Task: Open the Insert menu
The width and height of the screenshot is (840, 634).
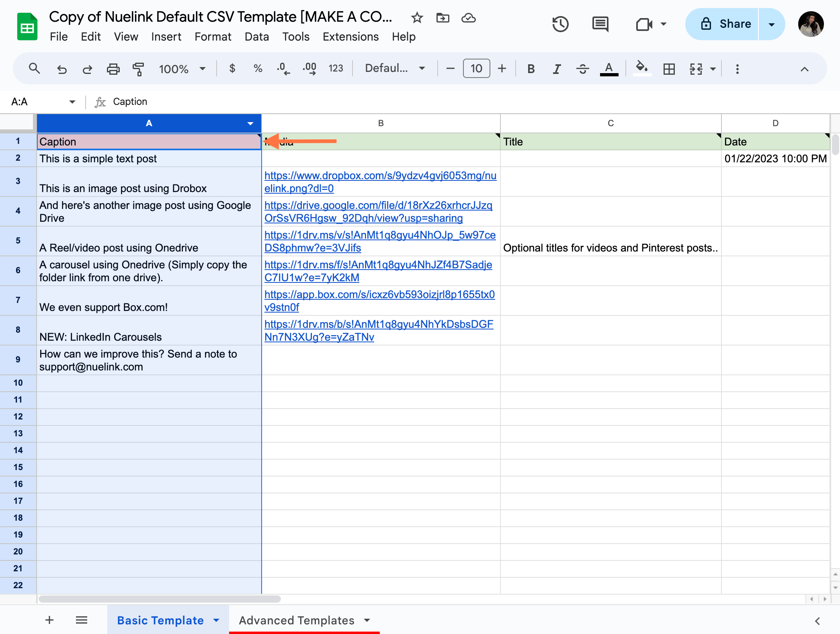Action: pyautogui.click(x=166, y=37)
